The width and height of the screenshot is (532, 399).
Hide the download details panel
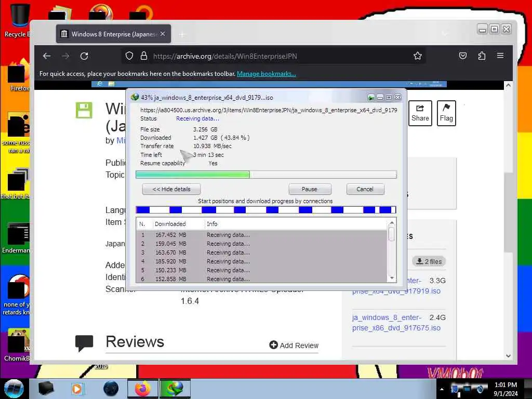tap(171, 189)
